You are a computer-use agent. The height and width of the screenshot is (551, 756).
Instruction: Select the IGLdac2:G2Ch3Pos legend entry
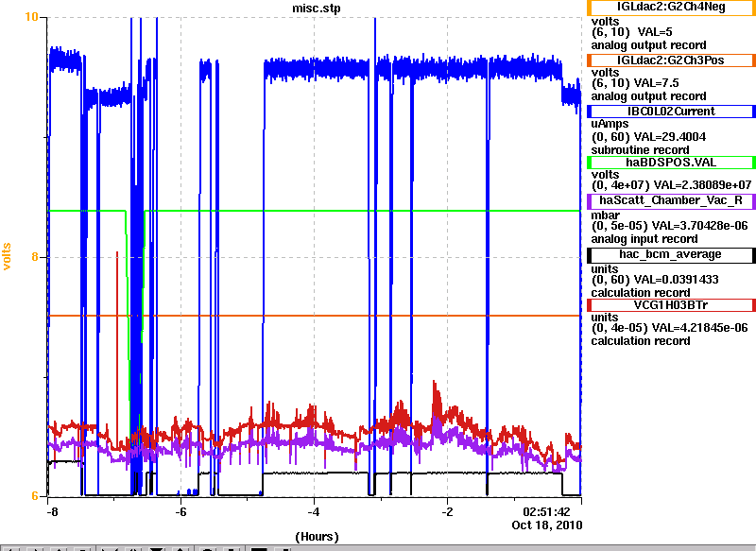pos(671,60)
